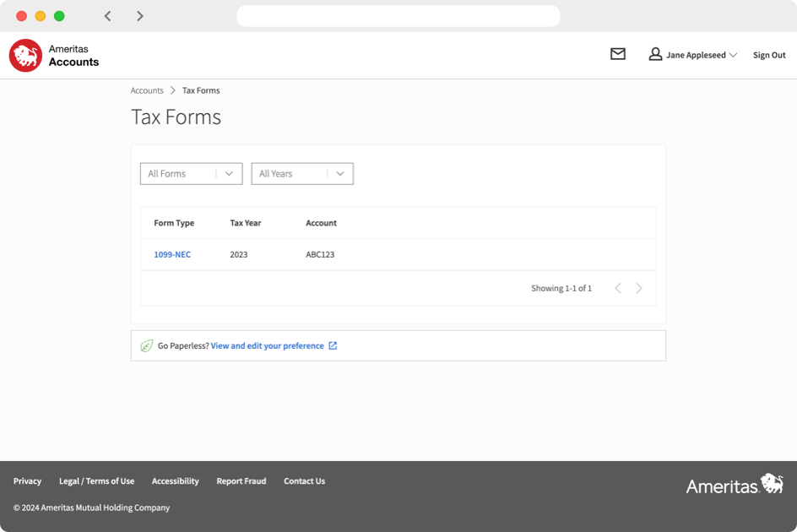Screen dimensions: 797x532
Task: Go back via the Accounts breadcrumb
Action: (x=147, y=90)
